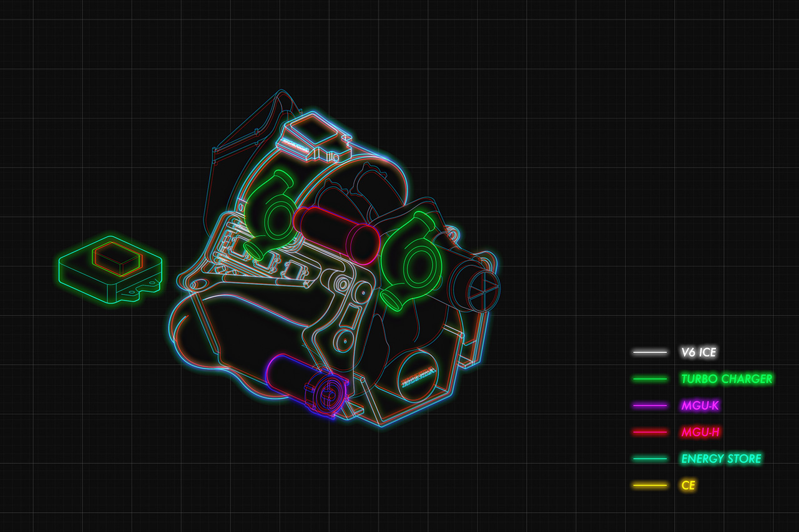Click the yellow CE color line

tap(650, 485)
